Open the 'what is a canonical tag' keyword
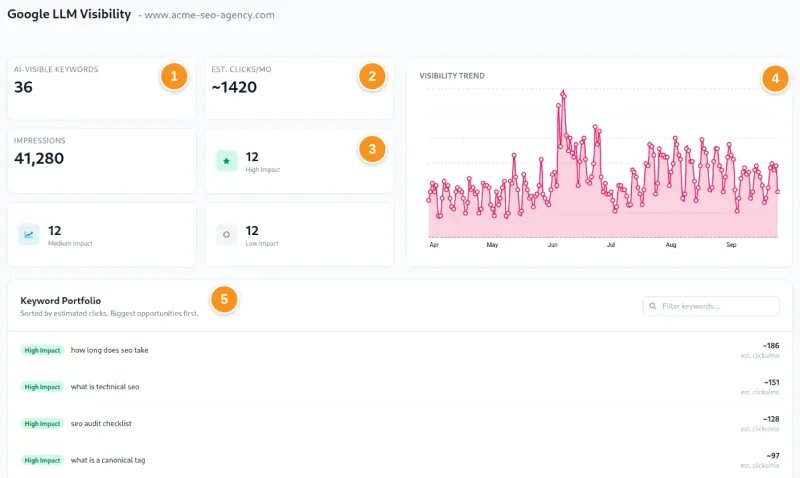 [x=108, y=460]
